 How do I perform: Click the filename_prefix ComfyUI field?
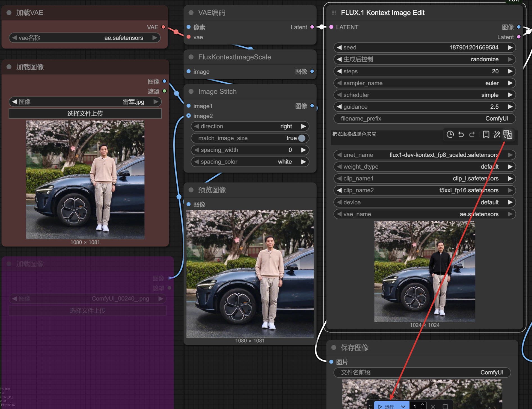point(424,119)
